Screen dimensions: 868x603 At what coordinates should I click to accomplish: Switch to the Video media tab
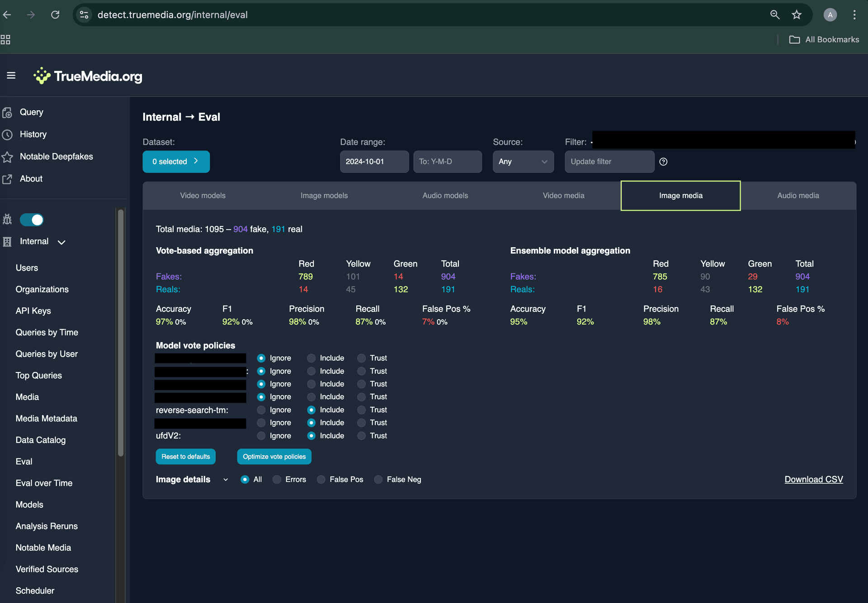click(563, 196)
